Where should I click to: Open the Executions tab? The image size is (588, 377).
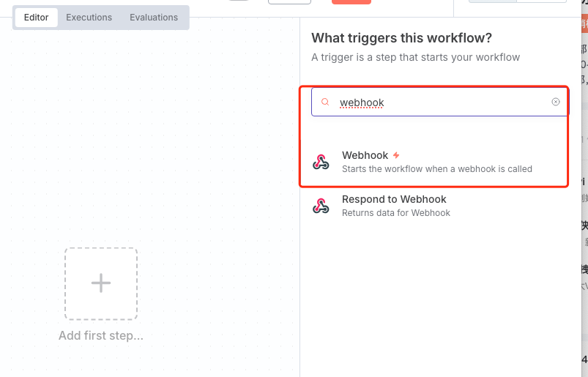coord(89,18)
